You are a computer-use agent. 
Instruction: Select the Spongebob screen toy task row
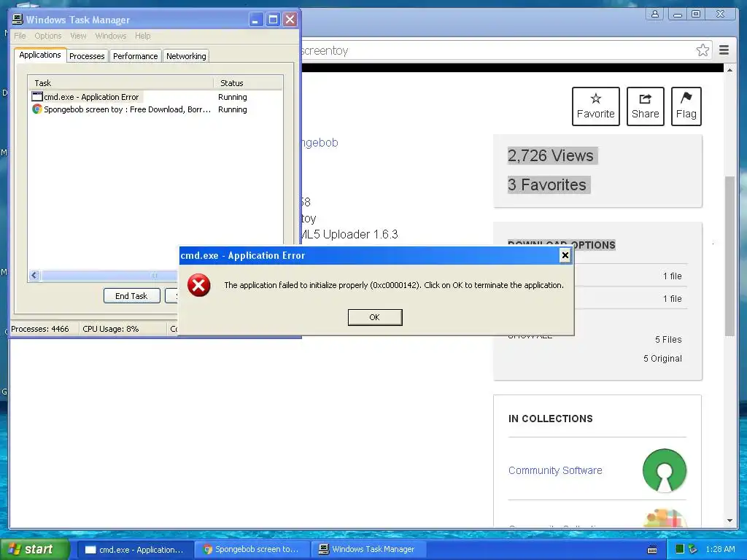(x=155, y=109)
